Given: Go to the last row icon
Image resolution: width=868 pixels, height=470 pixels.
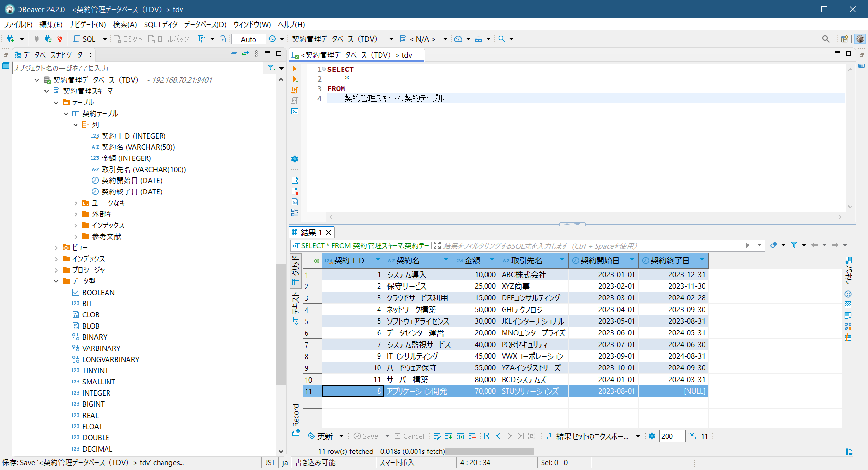Looking at the screenshot, I should [x=521, y=436].
